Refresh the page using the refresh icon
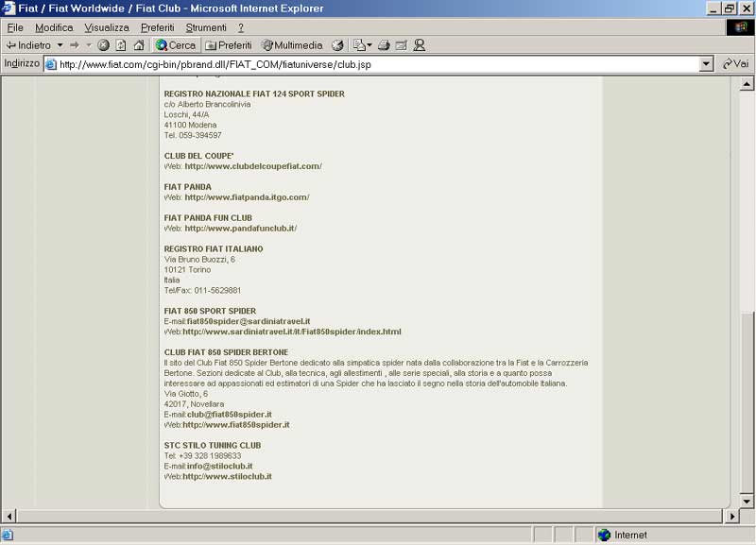The image size is (756, 545). [121, 45]
